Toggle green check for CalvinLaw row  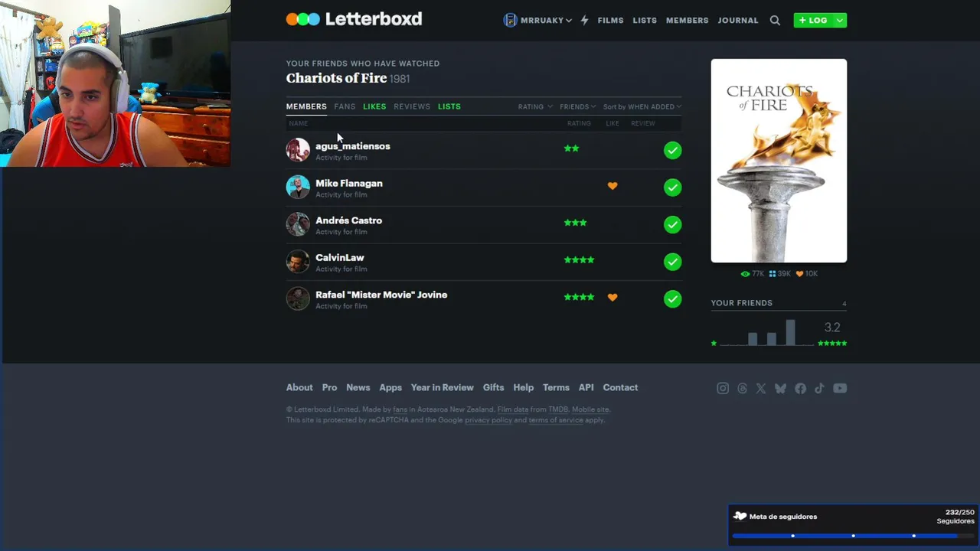click(672, 262)
